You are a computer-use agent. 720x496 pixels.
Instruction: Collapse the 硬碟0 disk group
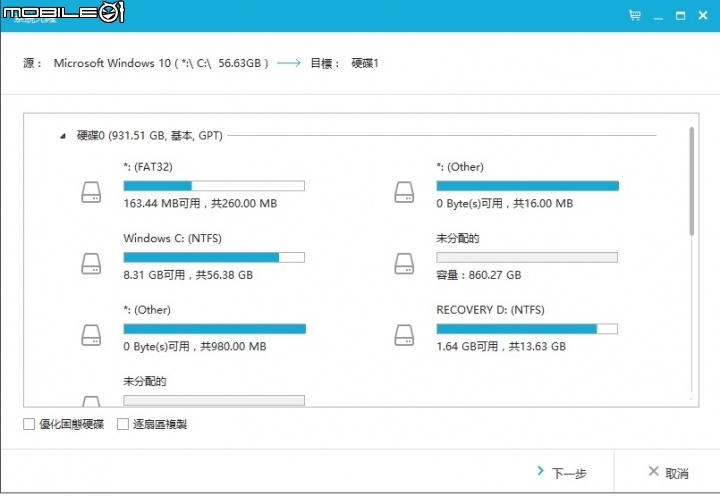pos(63,136)
